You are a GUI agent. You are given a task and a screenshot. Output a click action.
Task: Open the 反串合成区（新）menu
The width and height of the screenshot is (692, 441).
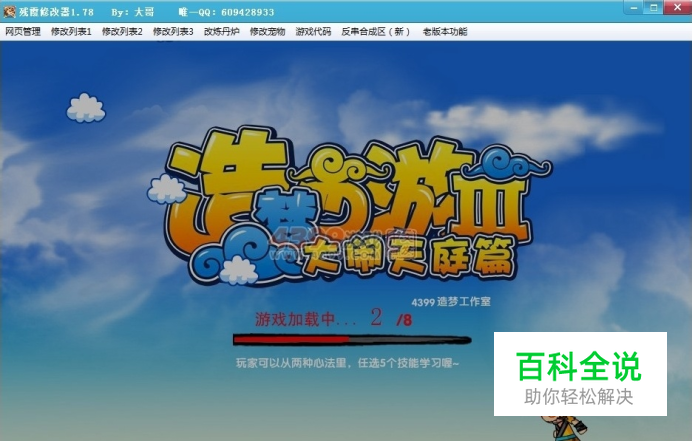tap(376, 32)
